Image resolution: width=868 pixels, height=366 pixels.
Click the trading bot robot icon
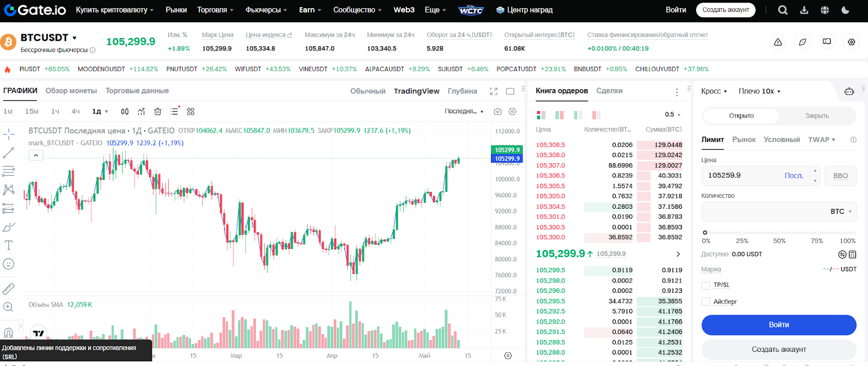[x=849, y=91]
